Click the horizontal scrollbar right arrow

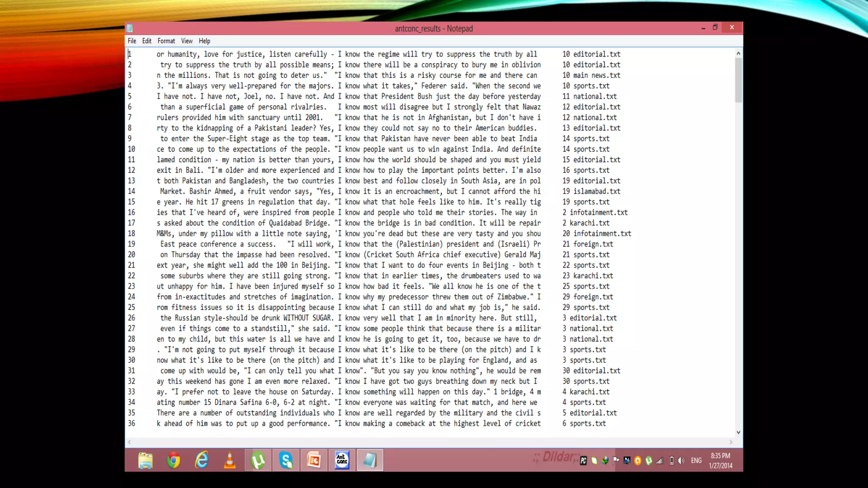(x=731, y=442)
